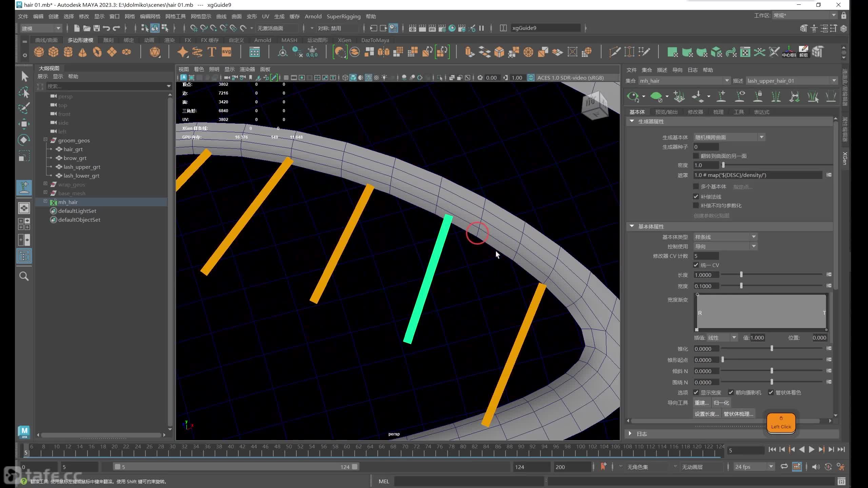
Task: Toggle the 朝向摄影机 checkbox
Action: pyautogui.click(x=731, y=392)
